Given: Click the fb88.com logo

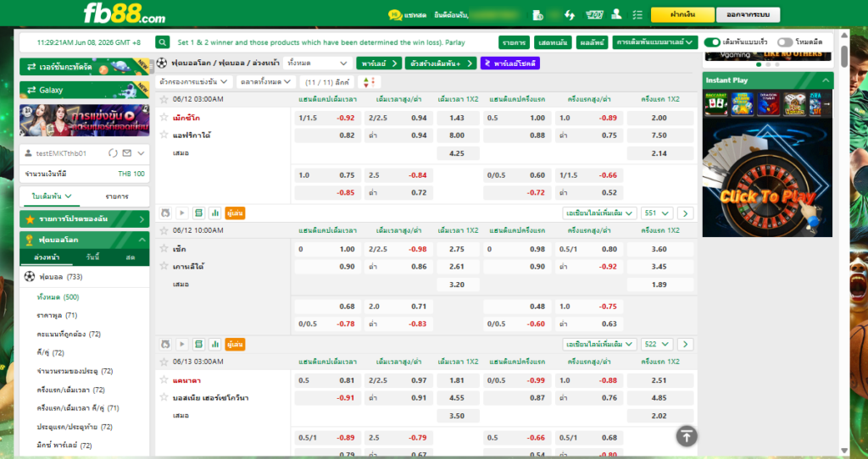Looking at the screenshot, I should [x=124, y=14].
